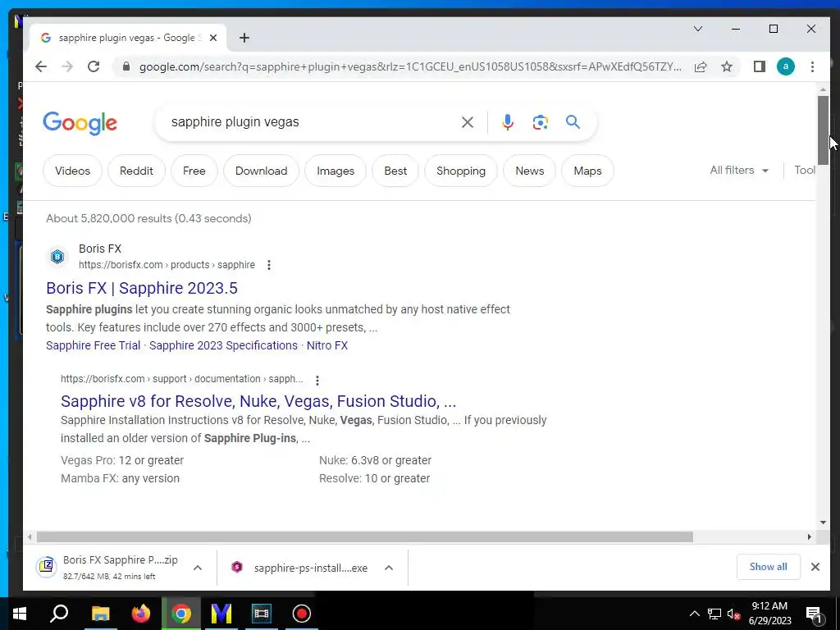Reload the Google search page
Image resolution: width=840 pixels, height=630 pixels.
point(94,66)
